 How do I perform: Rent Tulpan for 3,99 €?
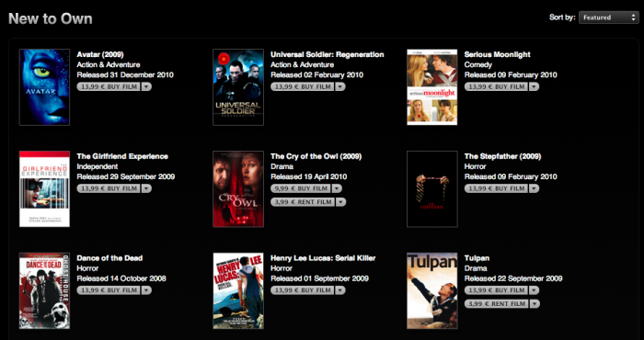pyautogui.click(x=497, y=304)
